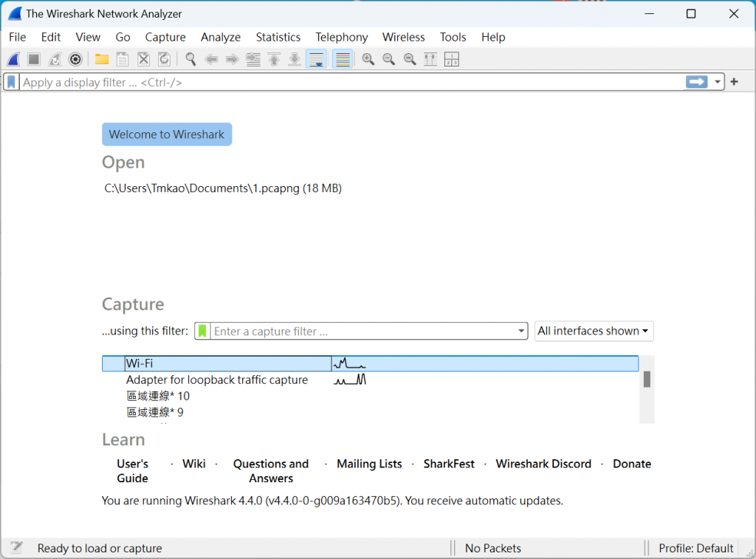Image resolution: width=756 pixels, height=559 pixels.
Task: Focus the capture filter input field
Action: [x=363, y=332]
